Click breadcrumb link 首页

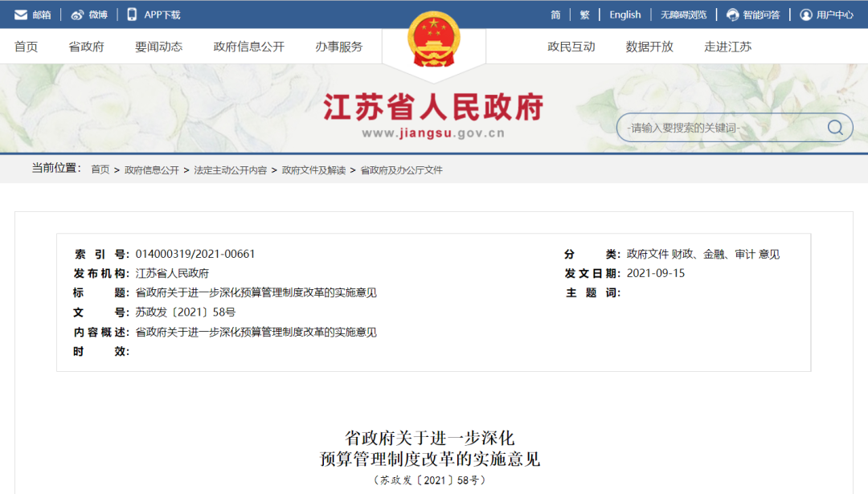pyautogui.click(x=100, y=169)
